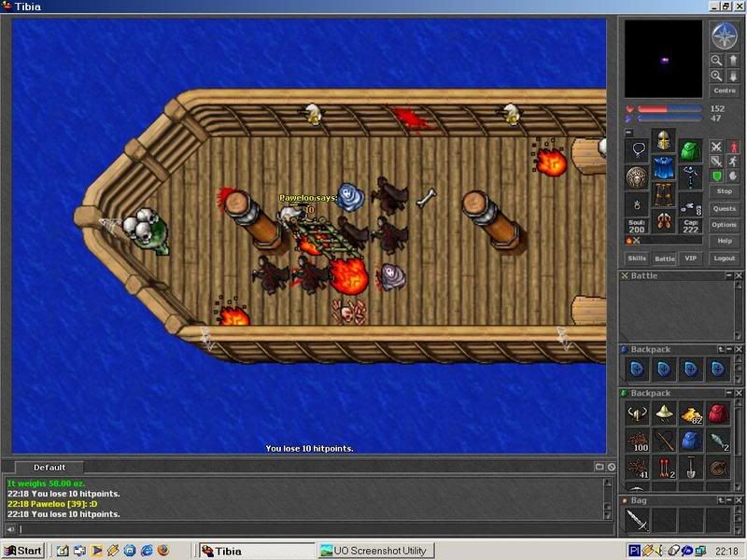747x560 pixels.
Task: Switch to the Default chat tab
Action: tap(49, 468)
